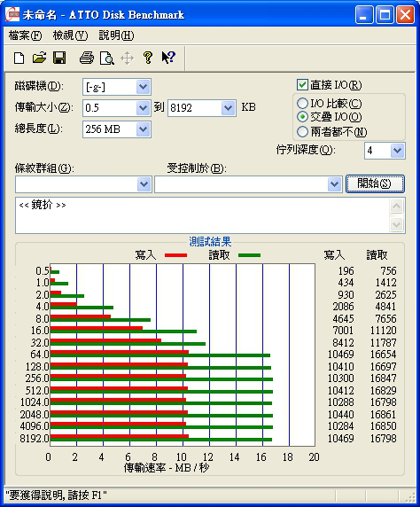Expand the 0.5 transfer size start dropdown
Image resolution: width=420 pixels, height=507 pixels.
pyautogui.click(x=143, y=108)
